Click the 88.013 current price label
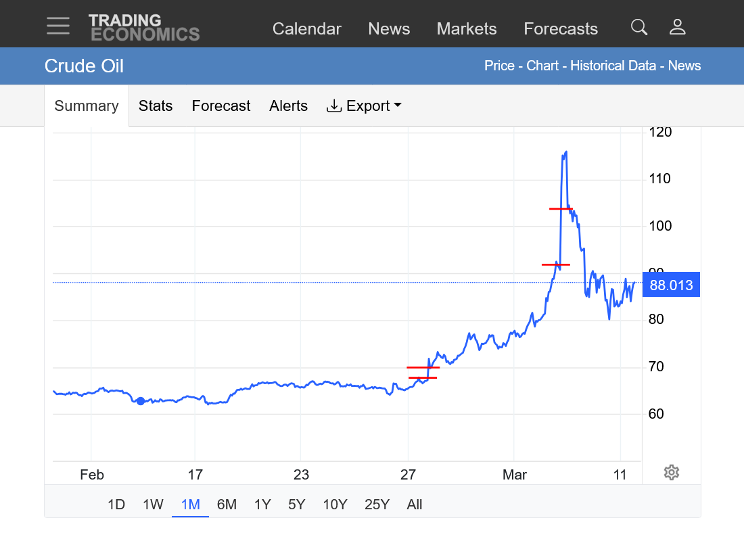 pyautogui.click(x=671, y=285)
